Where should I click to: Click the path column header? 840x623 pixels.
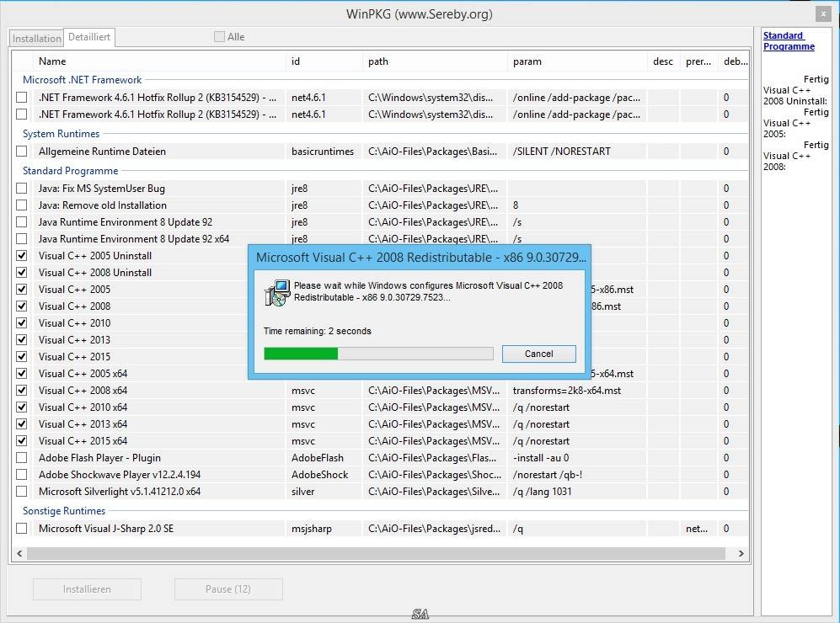coord(435,61)
